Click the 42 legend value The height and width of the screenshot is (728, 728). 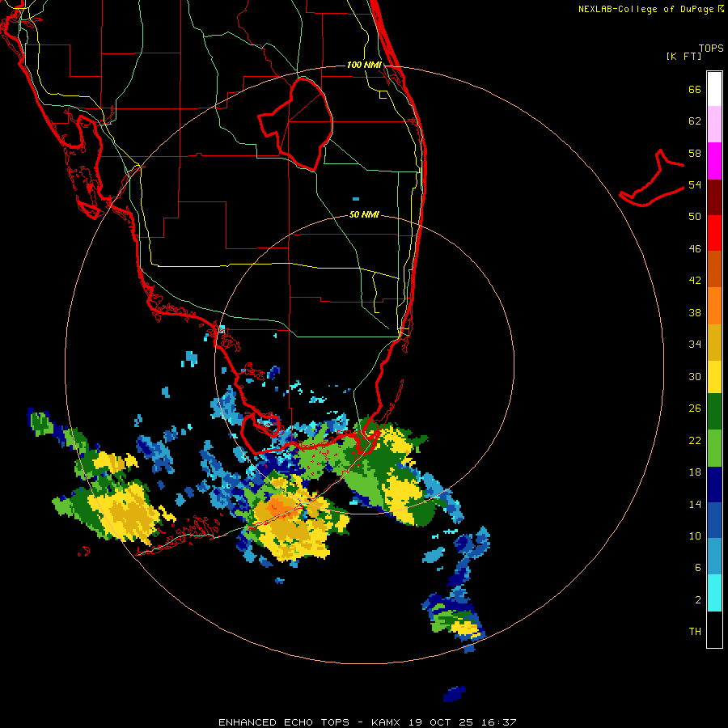[x=695, y=281]
